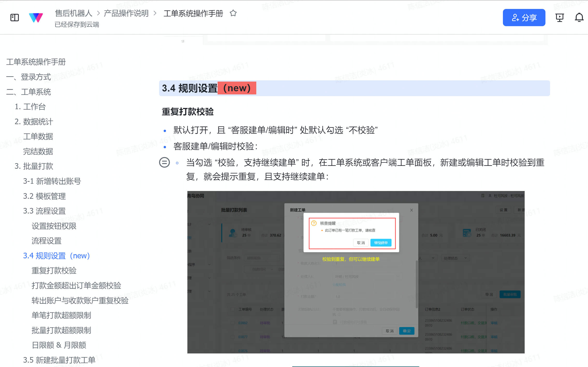Select 流程设置 sub-item in outline
Screen dimensions: 588x367
point(46,241)
